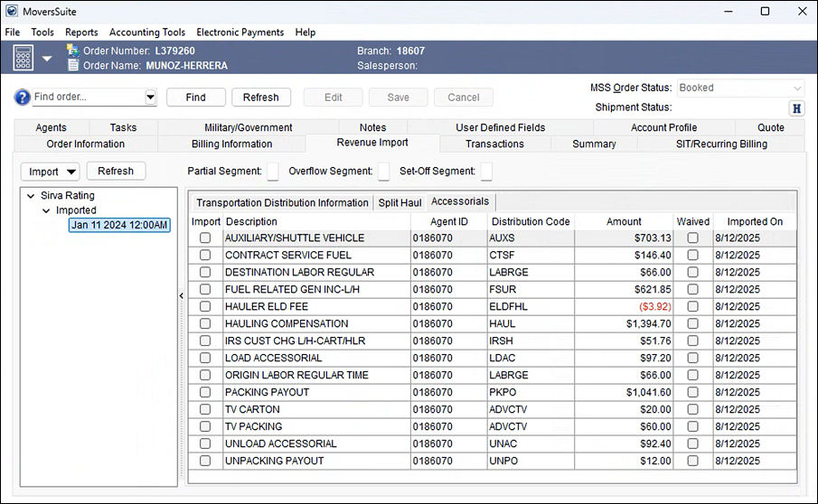Click the blue help question mark icon

pyautogui.click(x=23, y=98)
